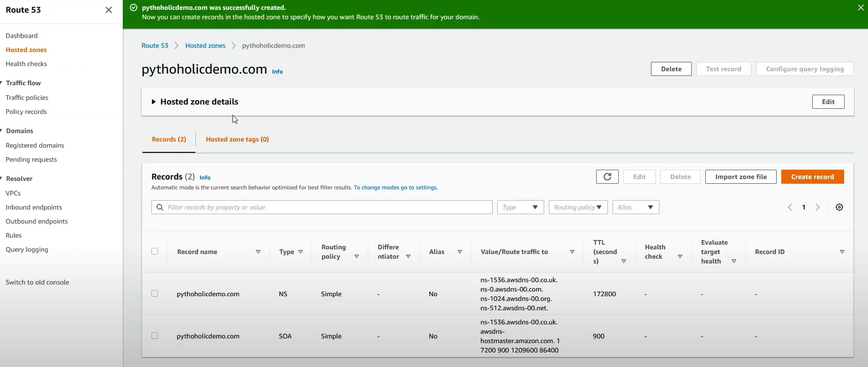868x367 pixels.
Task: Open Policy records in sidebar
Action: pyautogui.click(x=26, y=112)
